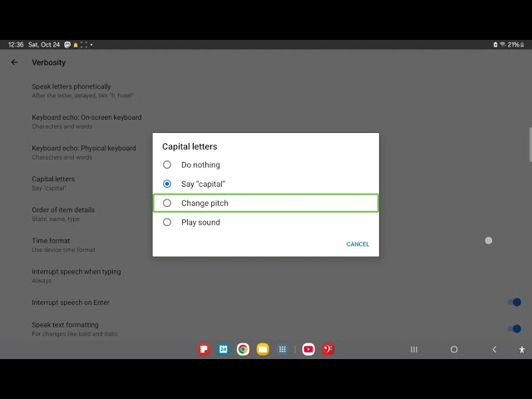The height and width of the screenshot is (399, 532).
Task: Toggle the switch beside Time format
Action: tap(489, 240)
